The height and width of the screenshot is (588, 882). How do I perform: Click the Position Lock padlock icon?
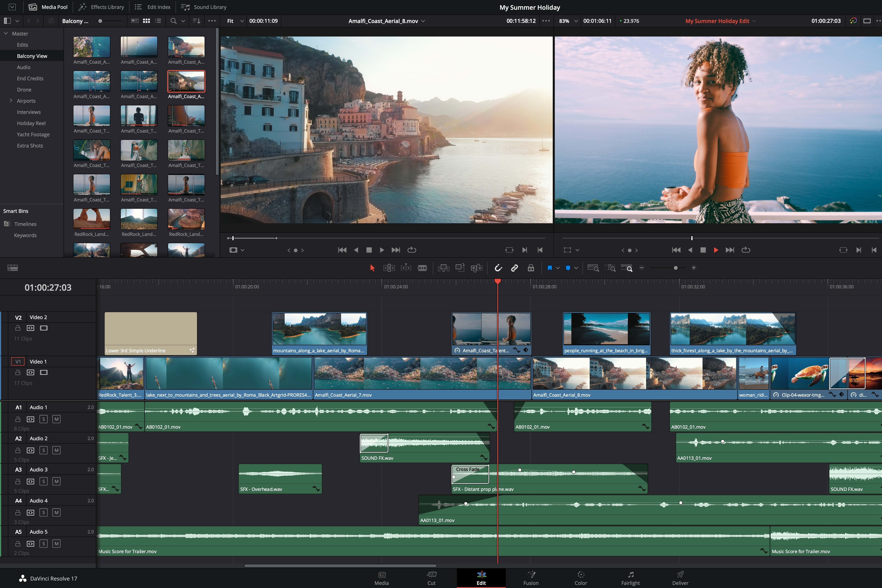point(531,268)
